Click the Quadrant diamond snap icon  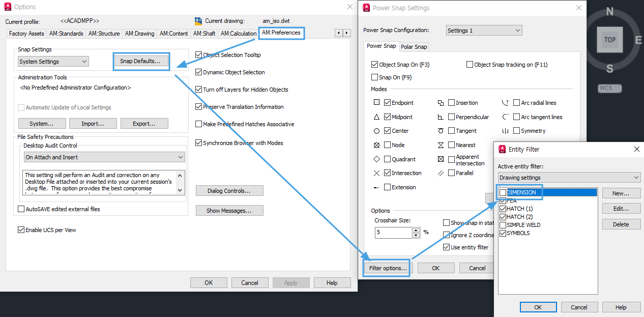click(x=376, y=159)
